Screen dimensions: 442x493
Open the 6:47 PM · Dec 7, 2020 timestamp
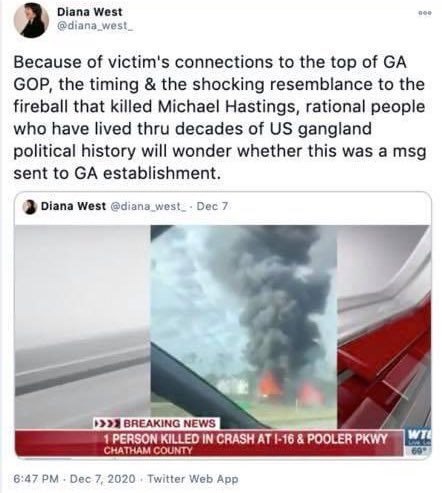(75, 479)
